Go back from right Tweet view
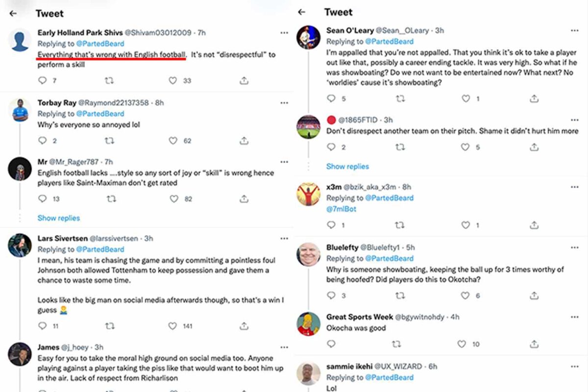Screen dimensions: 588x392 coord(302,12)
